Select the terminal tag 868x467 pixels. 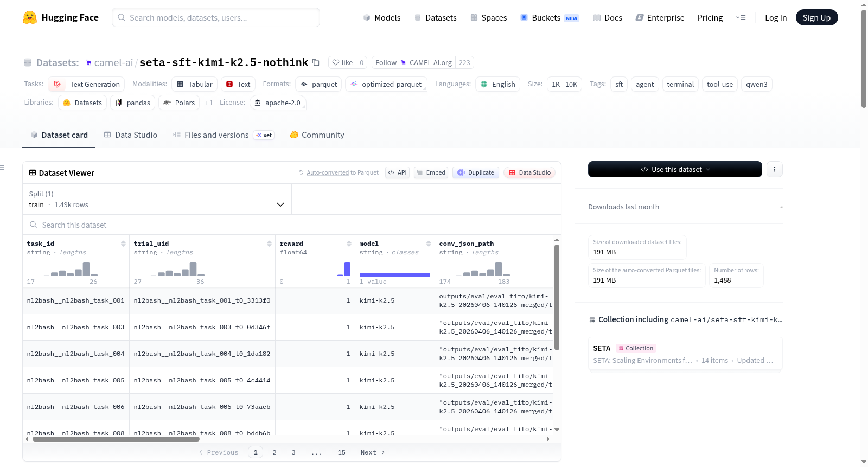[x=680, y=84]
